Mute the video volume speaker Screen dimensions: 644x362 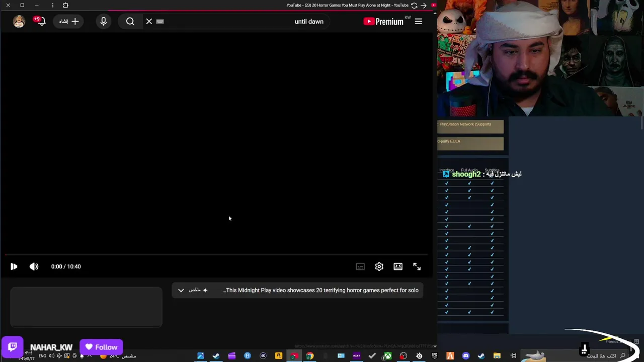(x=34, y=266)
